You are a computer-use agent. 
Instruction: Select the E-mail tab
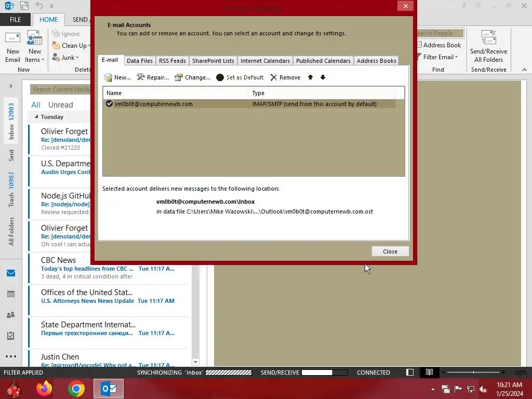point(110,60)
